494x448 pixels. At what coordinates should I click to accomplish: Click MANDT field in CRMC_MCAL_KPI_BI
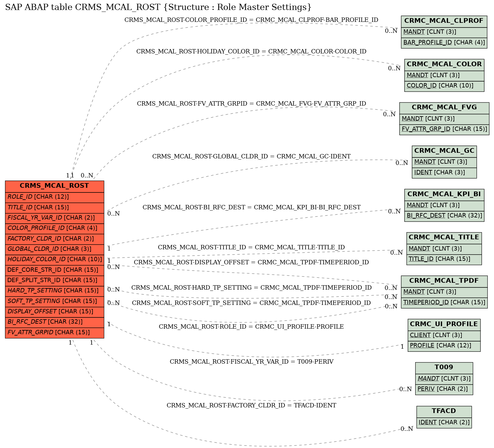tap(444, 206)
